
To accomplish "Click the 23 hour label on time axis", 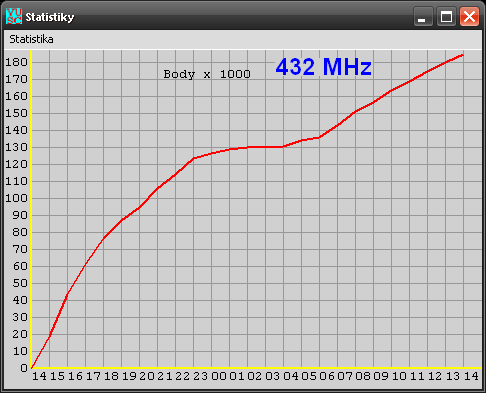I will click(200, 376).
